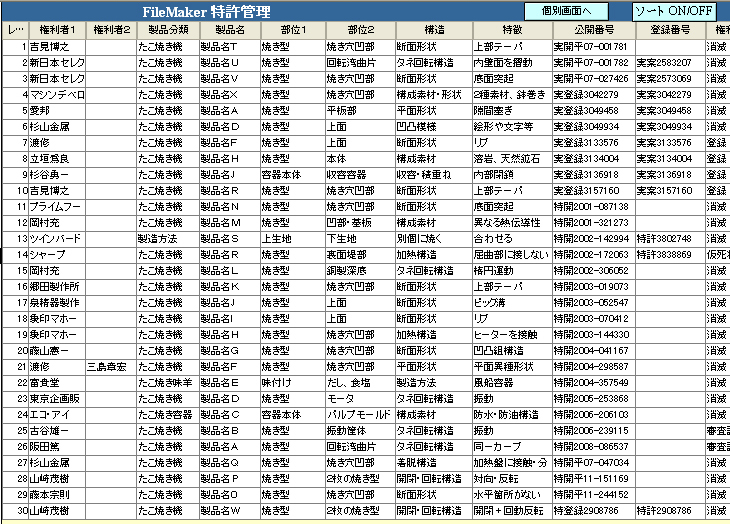Click the たこ焼き味羊 category cell

pos(168,383)
